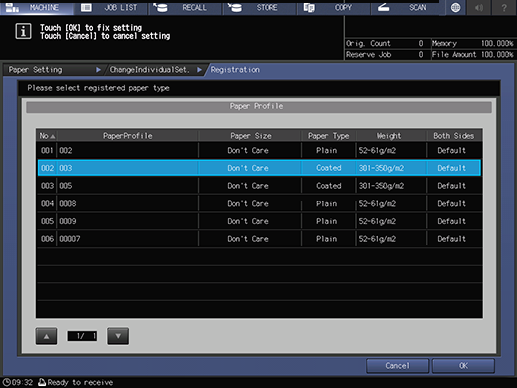Viewport: 517px width, 388px height.
Task: Go to next page with down arrow
Action: tap(118, 336)
